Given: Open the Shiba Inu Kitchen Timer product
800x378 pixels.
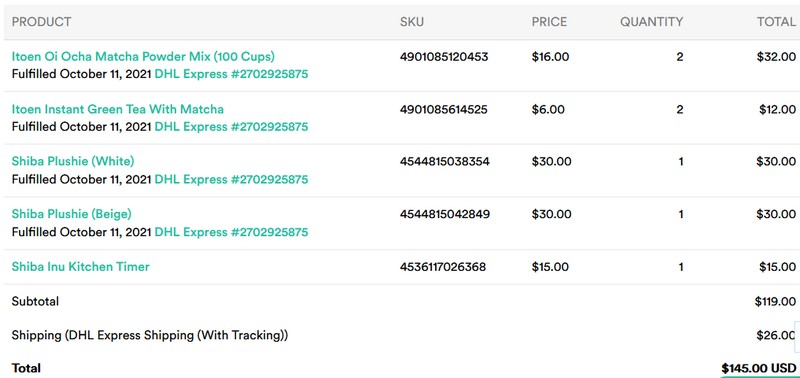Looking at the screenshot, I should (81, 267).
